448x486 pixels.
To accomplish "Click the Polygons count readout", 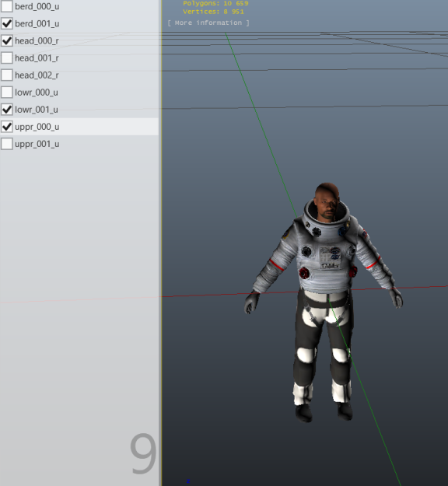I will coord(215,3).
